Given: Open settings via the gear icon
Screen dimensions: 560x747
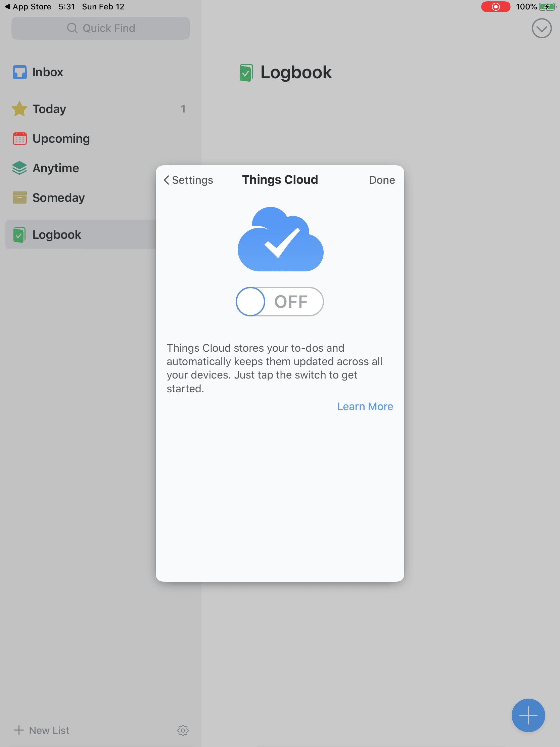Looking at the screenshot, I should (x=183, y=731).
